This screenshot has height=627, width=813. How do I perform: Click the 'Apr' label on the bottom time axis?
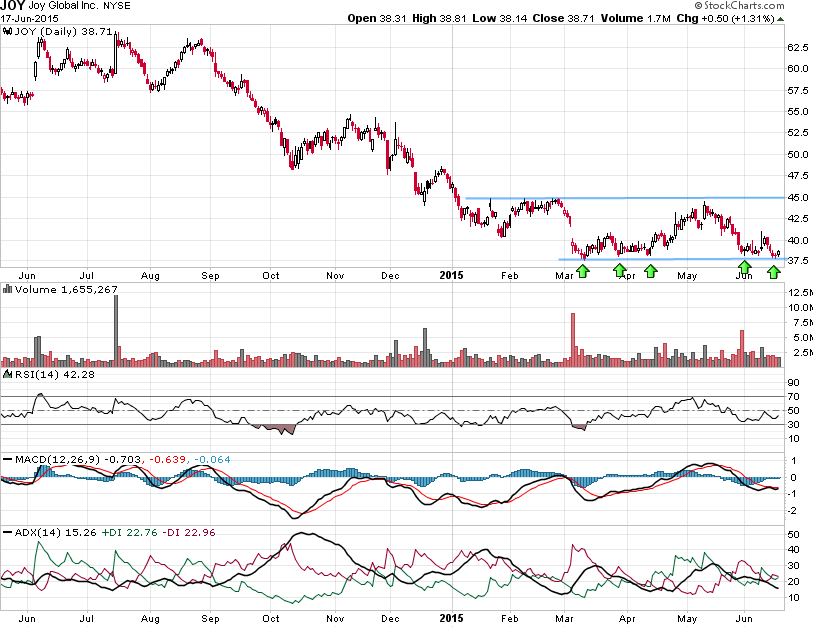627,619
